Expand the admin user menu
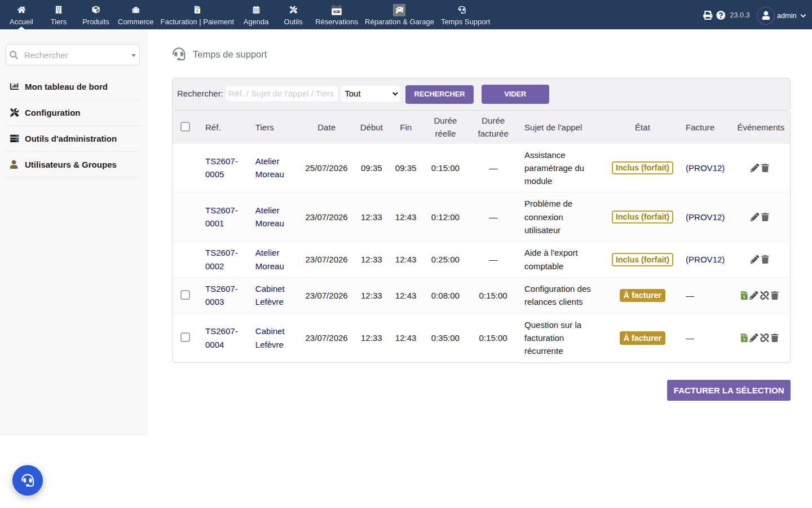Screen dimensions: 812x508 point(782,15)
